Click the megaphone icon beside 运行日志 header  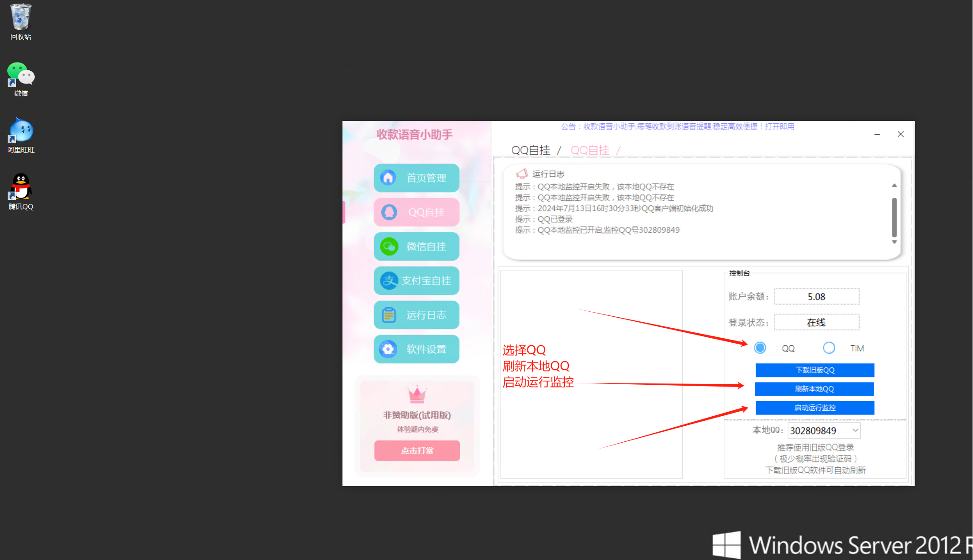(x=522, y=173)
